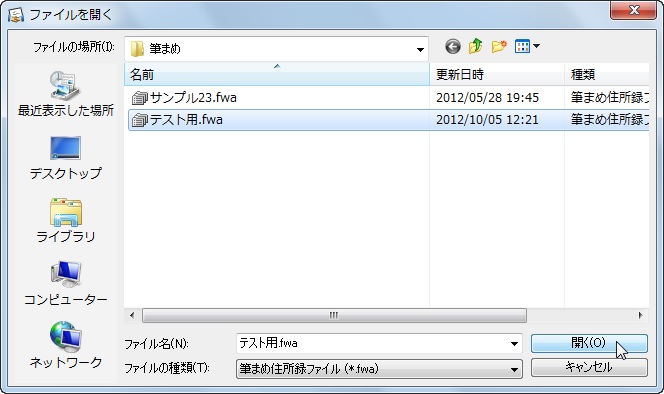This screenshot has height=394, width=664.
Task: Go back using the toolbar back arrow
Action: click(x=453, y=46)
